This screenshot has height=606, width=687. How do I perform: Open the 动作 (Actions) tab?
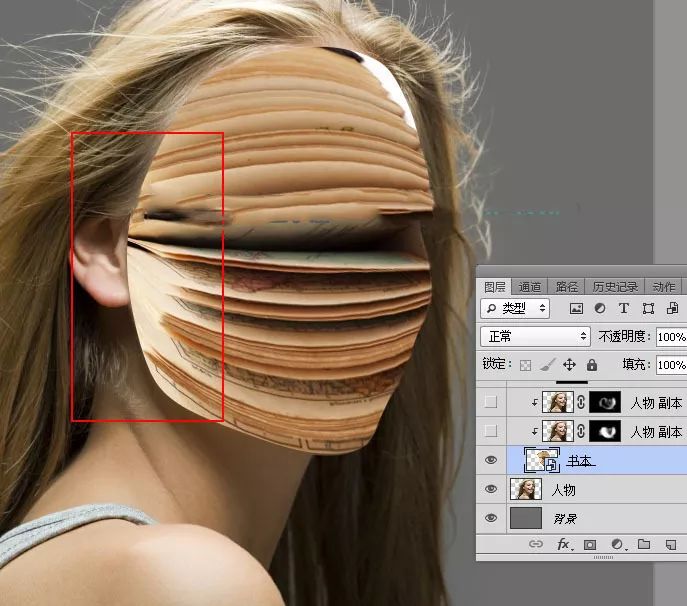pyautogui.click(x=663, y=287)
